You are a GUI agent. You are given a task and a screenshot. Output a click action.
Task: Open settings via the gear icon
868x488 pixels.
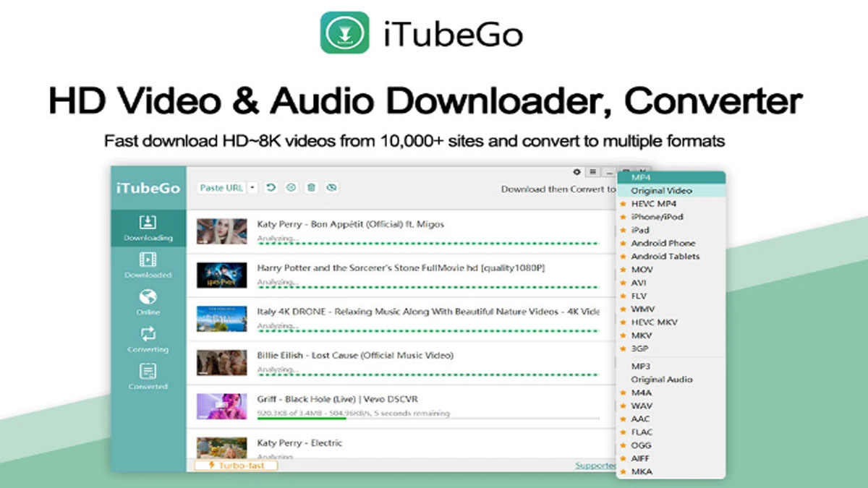click(576, 172)
